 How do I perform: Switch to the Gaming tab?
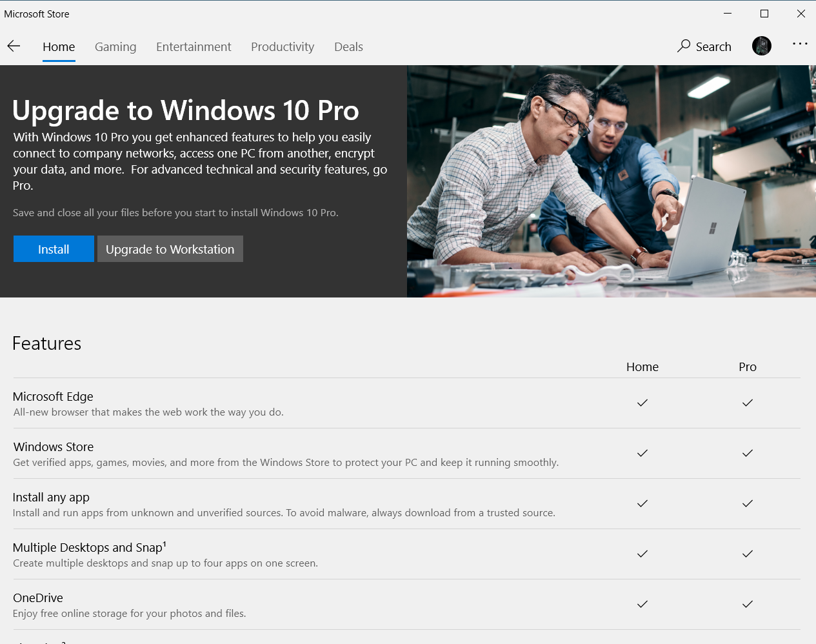point(115,46)
